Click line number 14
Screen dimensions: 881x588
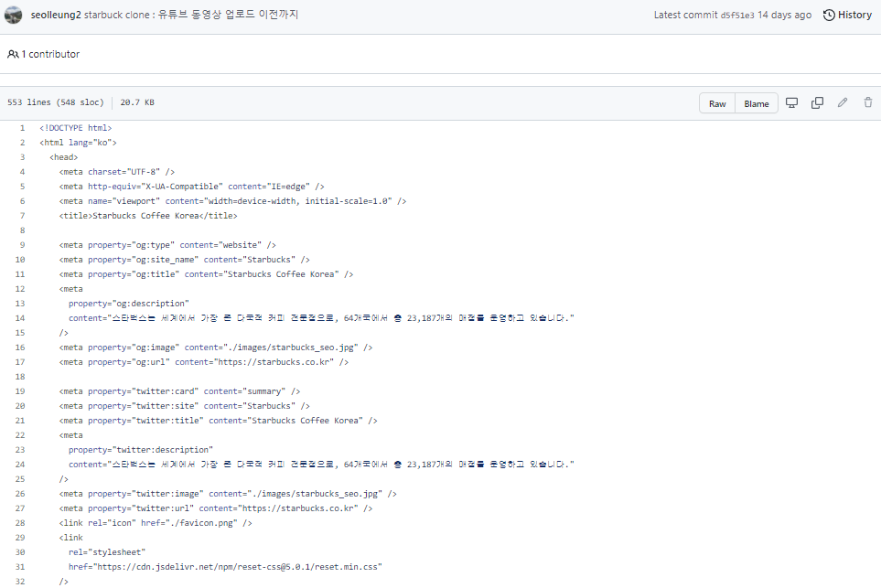(20, 318)
